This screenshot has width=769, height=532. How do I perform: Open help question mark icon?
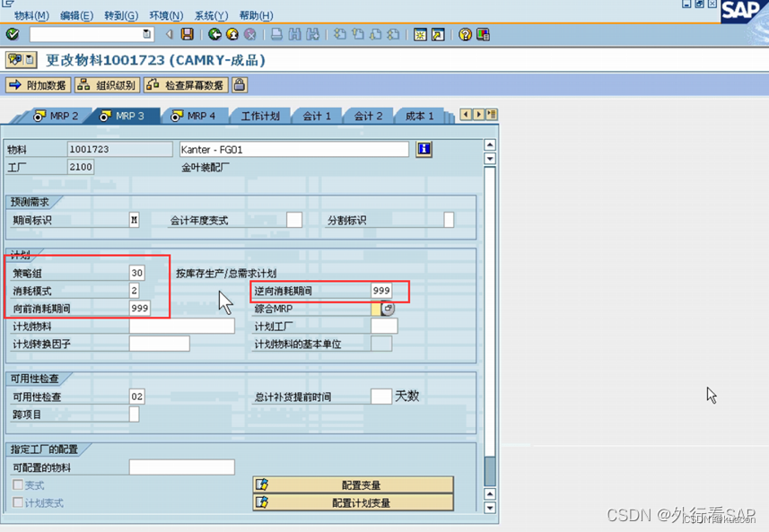click(x=465, y=34)
